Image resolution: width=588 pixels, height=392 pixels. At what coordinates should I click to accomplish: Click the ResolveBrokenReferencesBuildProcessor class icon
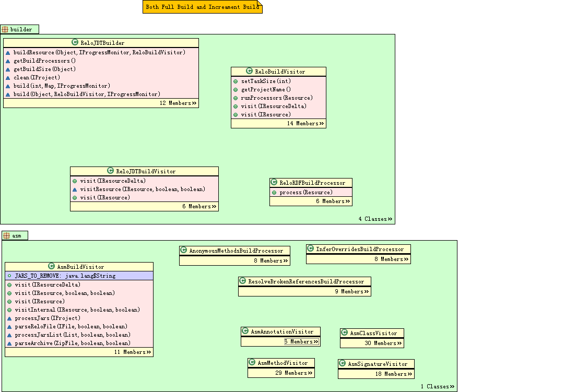point(242,281)
